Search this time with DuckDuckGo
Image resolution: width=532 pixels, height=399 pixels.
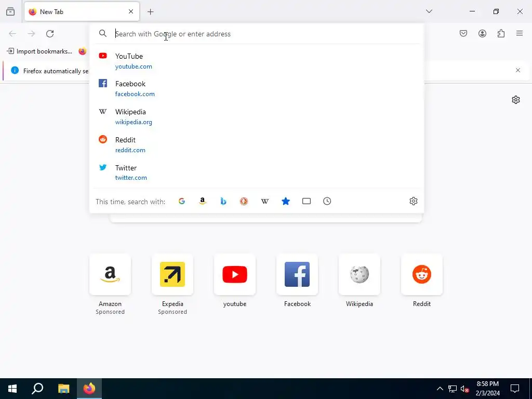pos(244,201)
